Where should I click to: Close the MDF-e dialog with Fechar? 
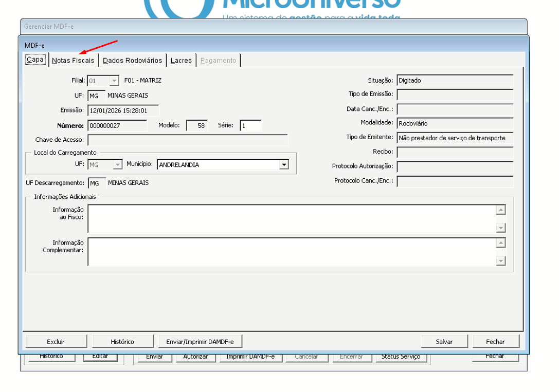[495, 342]
